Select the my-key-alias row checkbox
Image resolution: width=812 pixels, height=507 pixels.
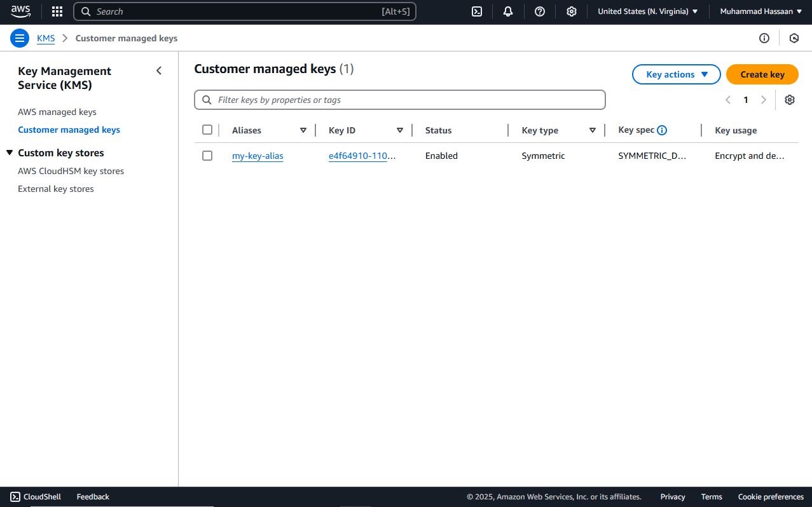(207, 156)
